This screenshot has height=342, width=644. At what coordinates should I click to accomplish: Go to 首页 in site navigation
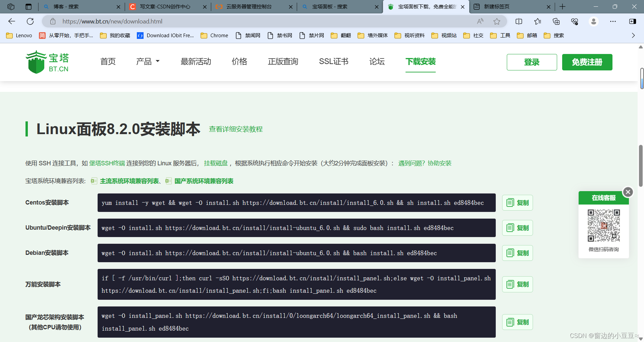coord(108,62)
